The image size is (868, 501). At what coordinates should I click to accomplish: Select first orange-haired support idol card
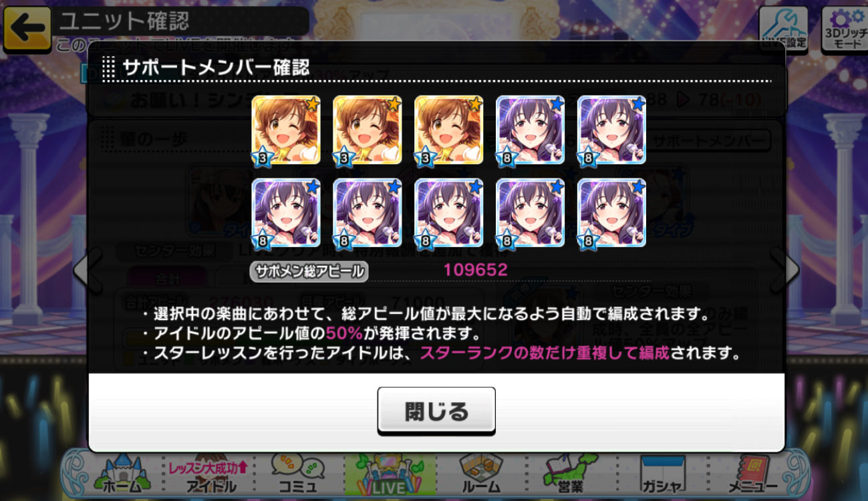[286, 130]
